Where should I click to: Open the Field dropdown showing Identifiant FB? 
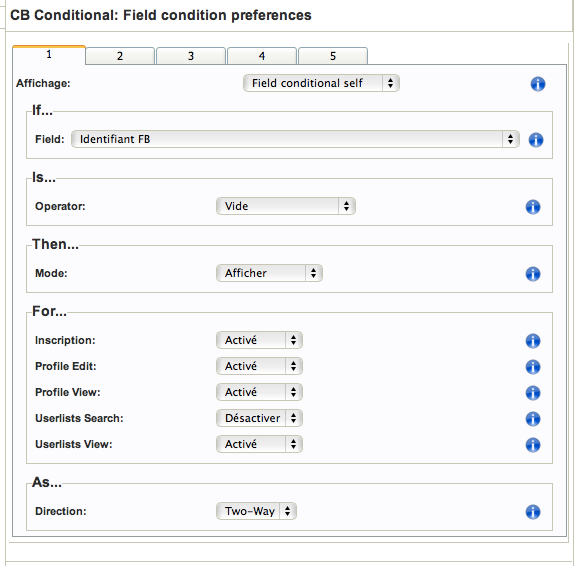pos(295,139)
